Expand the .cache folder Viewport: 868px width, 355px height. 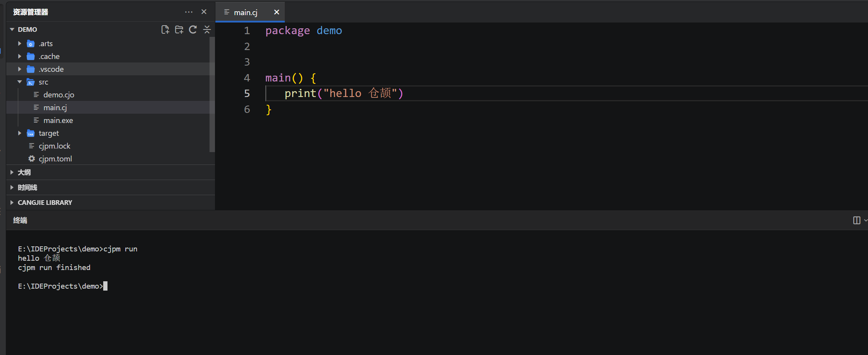[19, 56]
